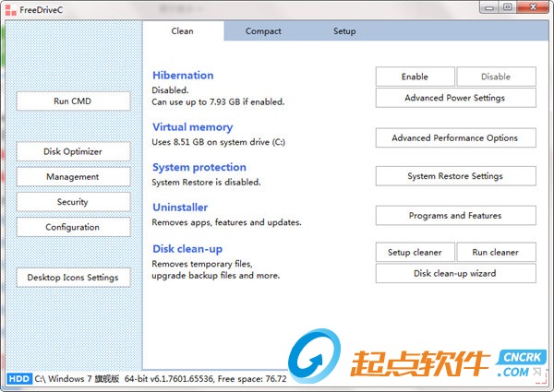
Task: Click the greyed Disable hibernation button
Action: pos(496,77)
